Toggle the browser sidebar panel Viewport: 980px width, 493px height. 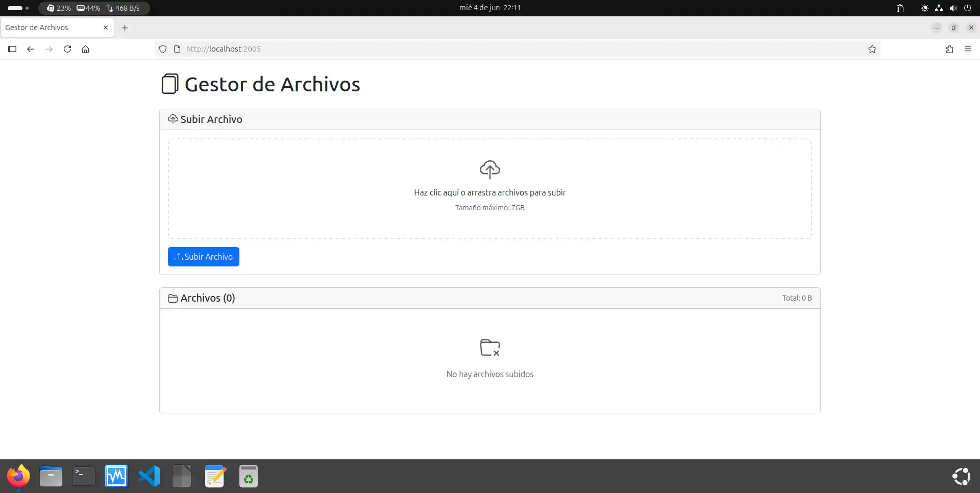(12, 49)
